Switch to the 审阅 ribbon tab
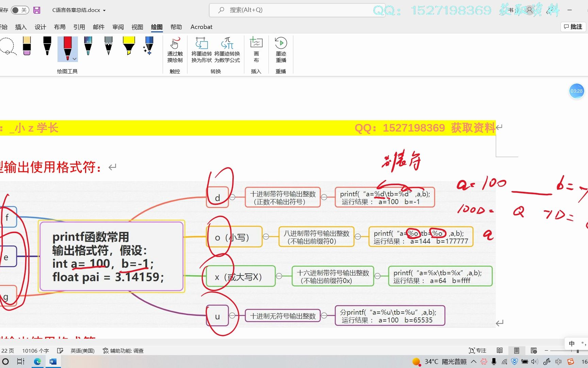 (117, 27)
